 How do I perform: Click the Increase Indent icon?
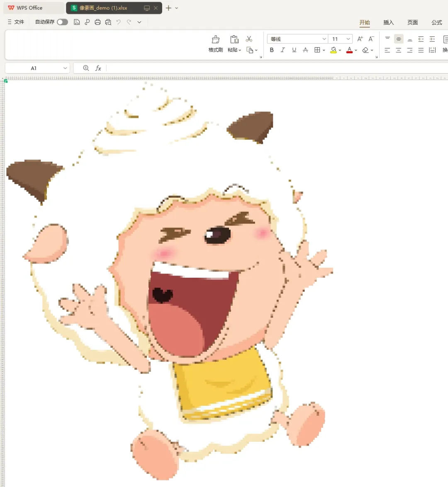pyautogui.click(x=432, y=39)
